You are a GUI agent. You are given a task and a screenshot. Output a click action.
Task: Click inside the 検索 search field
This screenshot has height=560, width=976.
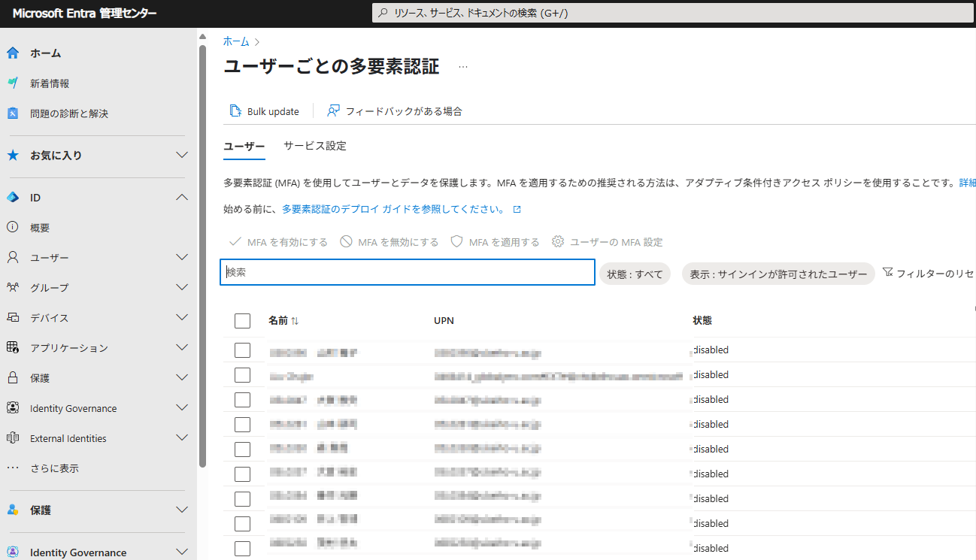click(407, 273)
